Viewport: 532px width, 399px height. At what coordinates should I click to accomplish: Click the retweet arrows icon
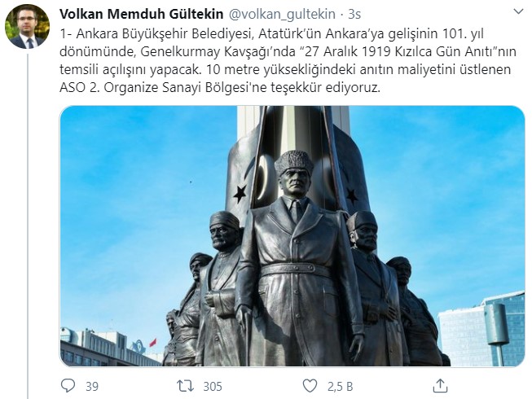[185, 386]
